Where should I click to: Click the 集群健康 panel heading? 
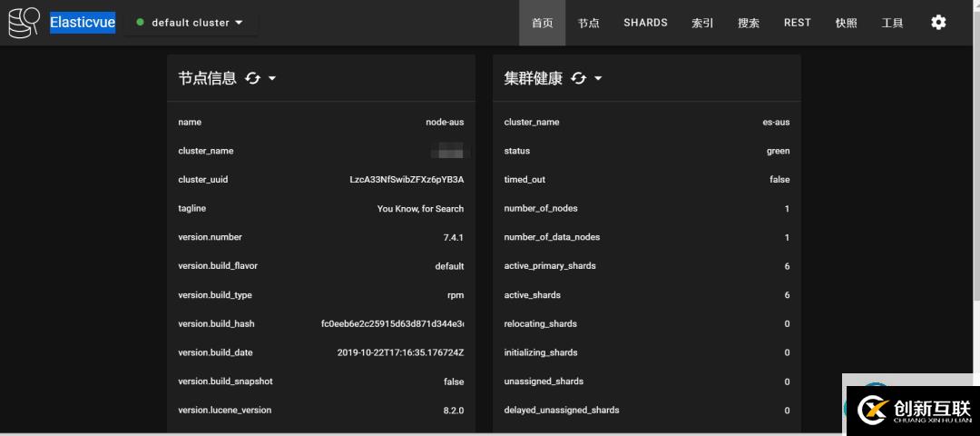(534, 78)
